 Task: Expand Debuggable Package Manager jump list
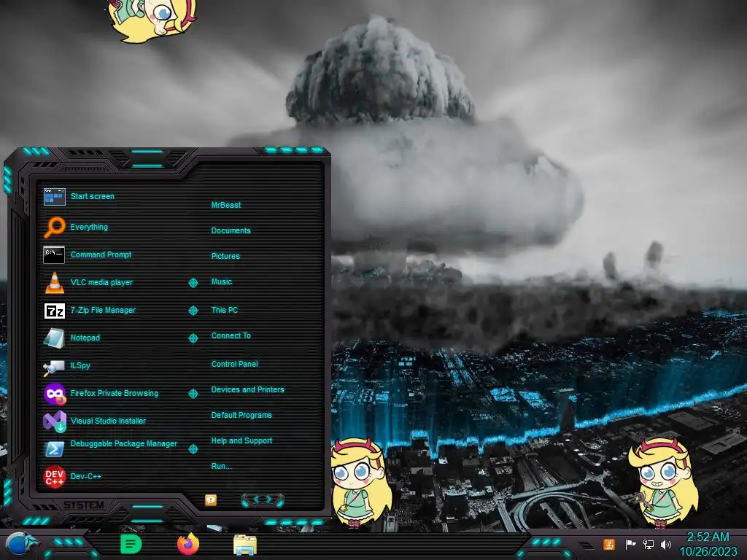[x=193, y=449]
